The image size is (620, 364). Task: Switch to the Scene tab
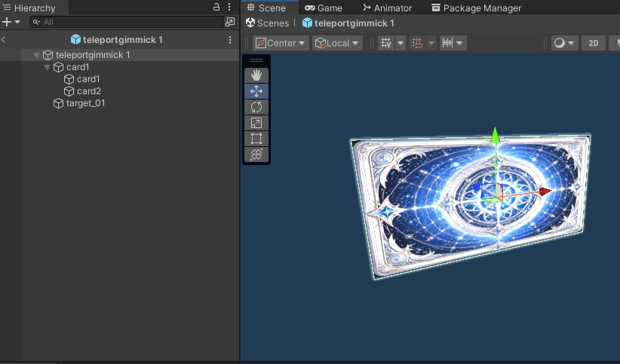click(x=265, y=8)
